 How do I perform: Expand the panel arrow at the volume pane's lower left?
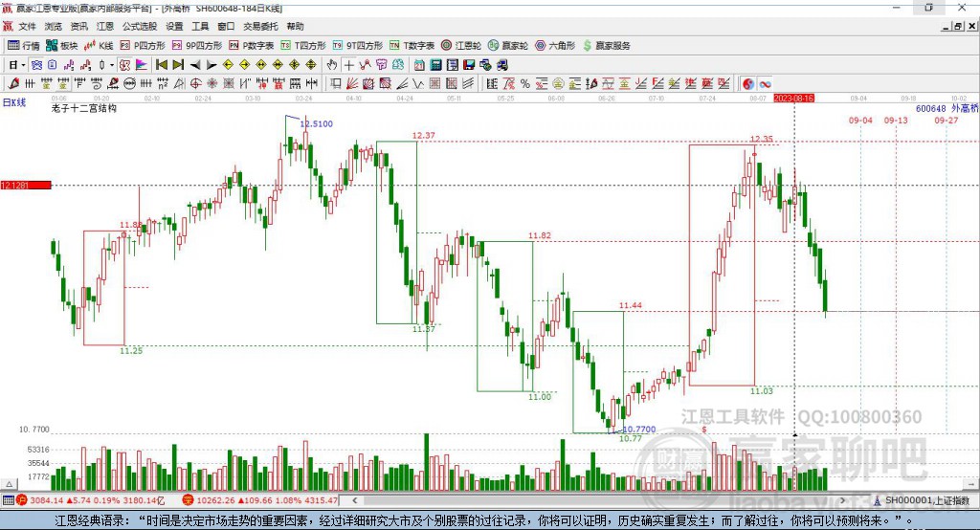[x=9, y=484]
